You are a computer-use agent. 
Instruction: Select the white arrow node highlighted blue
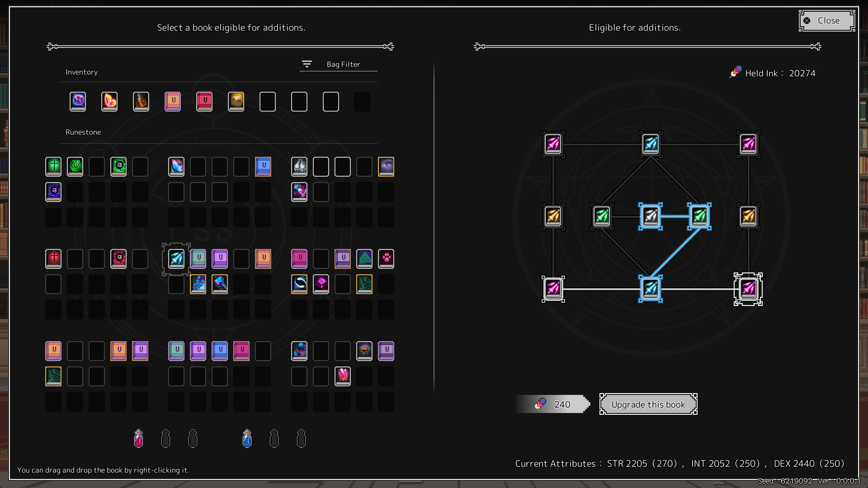651,216
